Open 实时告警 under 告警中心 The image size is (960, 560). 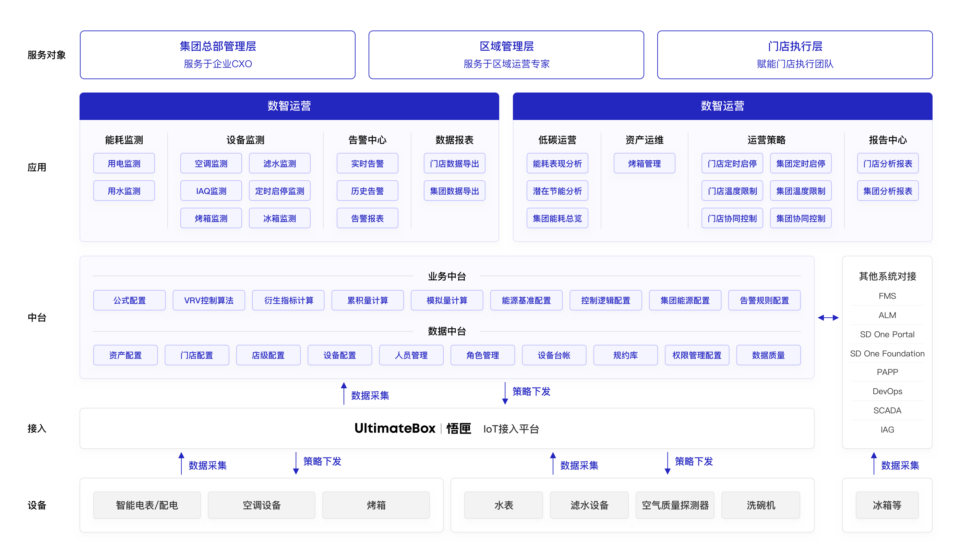(x=367, y=164)
